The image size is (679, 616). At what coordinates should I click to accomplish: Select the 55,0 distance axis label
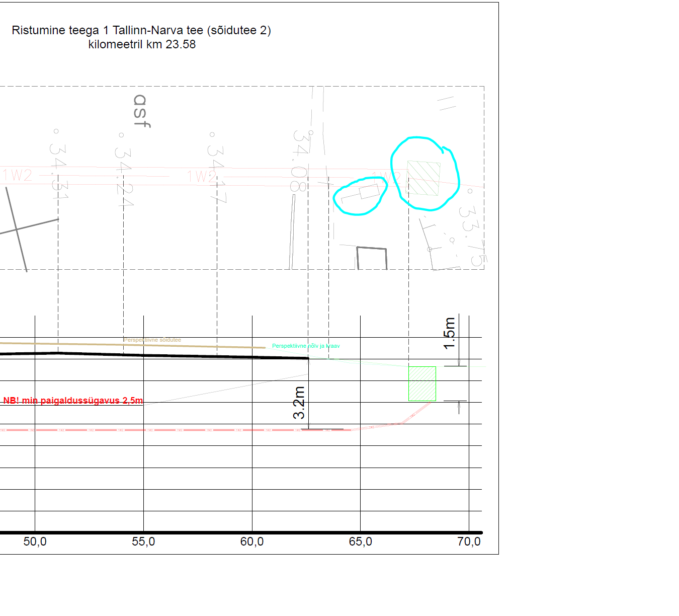pyautogui.click(x=143, y=542)
